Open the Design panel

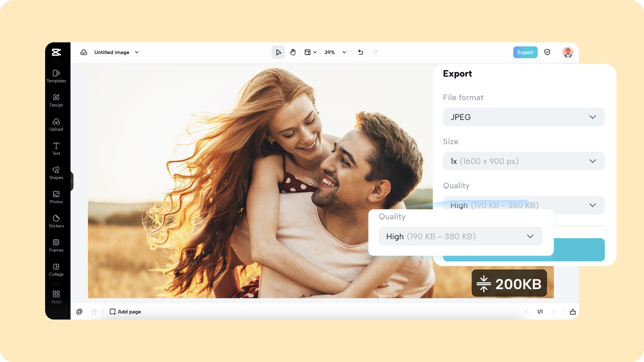point(56,100)
